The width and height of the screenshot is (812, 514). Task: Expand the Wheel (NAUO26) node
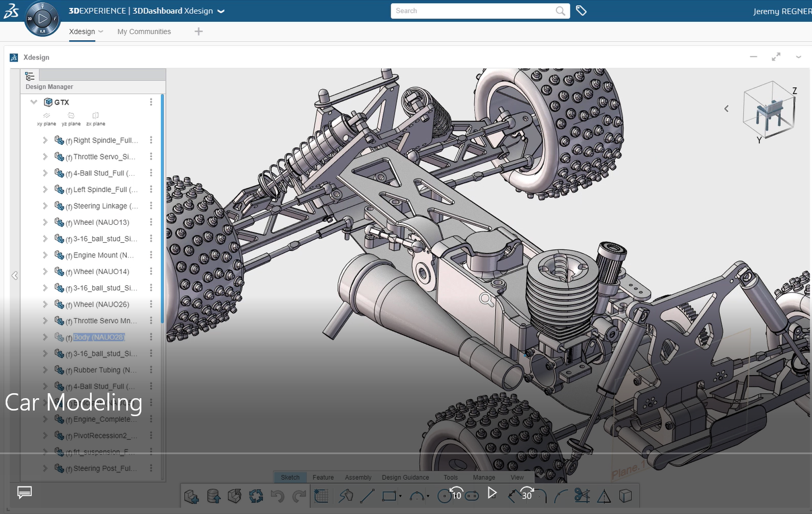coord(45,304)
